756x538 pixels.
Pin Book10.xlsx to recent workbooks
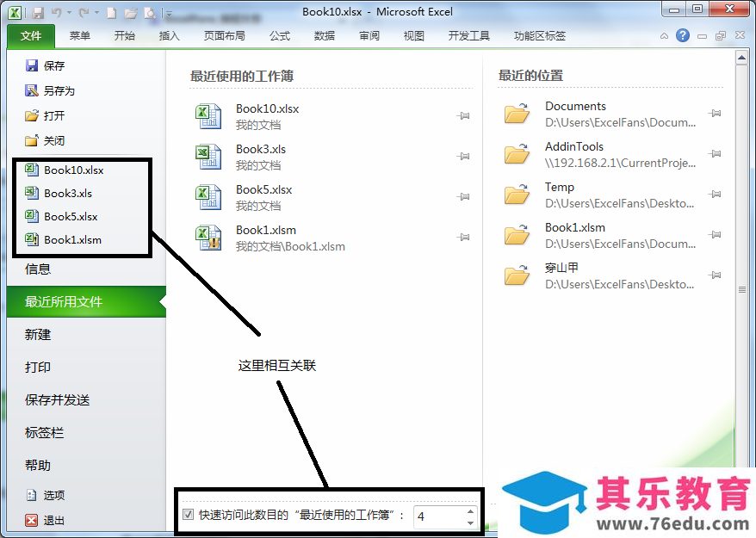pyautogui.click(x=463, y=115)
